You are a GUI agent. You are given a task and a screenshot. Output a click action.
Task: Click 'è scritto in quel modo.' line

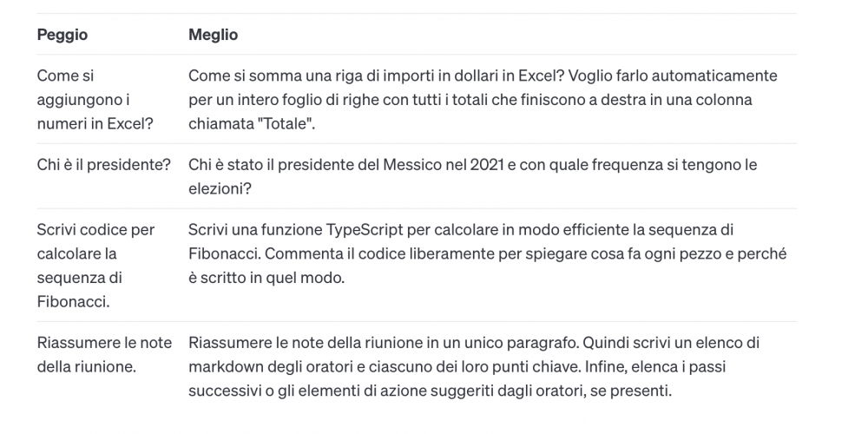(266, 278)
